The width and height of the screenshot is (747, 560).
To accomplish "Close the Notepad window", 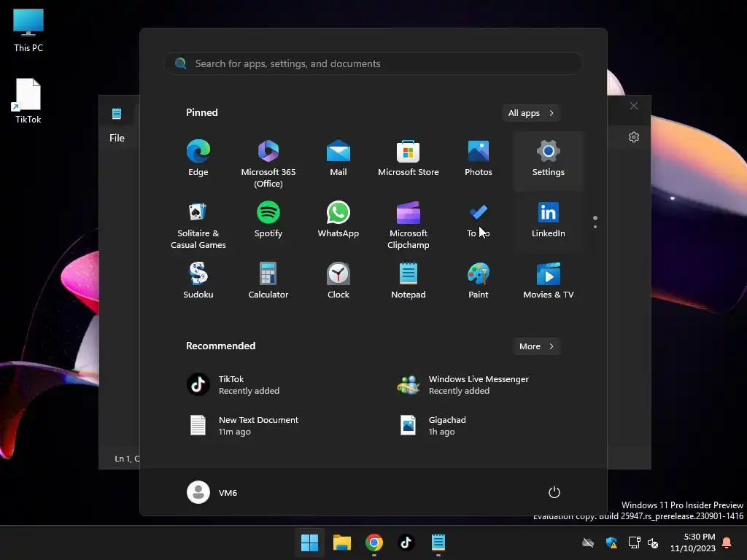I will [634, 106].
